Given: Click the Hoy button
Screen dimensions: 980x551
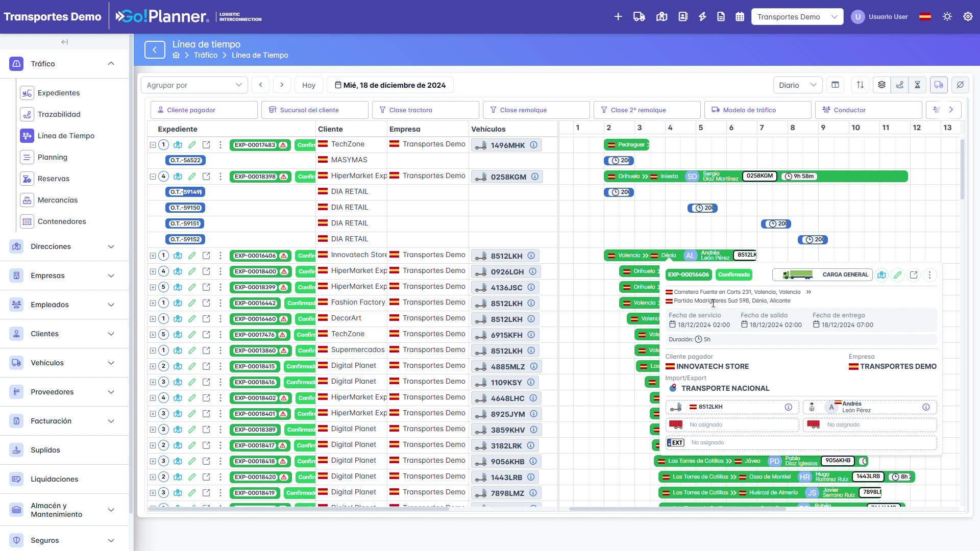Looking at the screenshot, I should [x=309, y=85].
